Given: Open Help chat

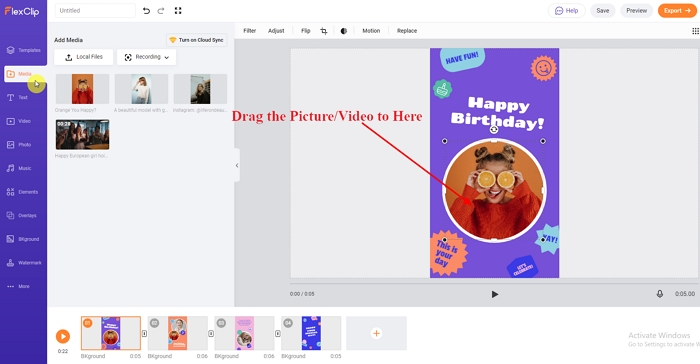Looking at the screenshot, I should click(x=567, y=11).
